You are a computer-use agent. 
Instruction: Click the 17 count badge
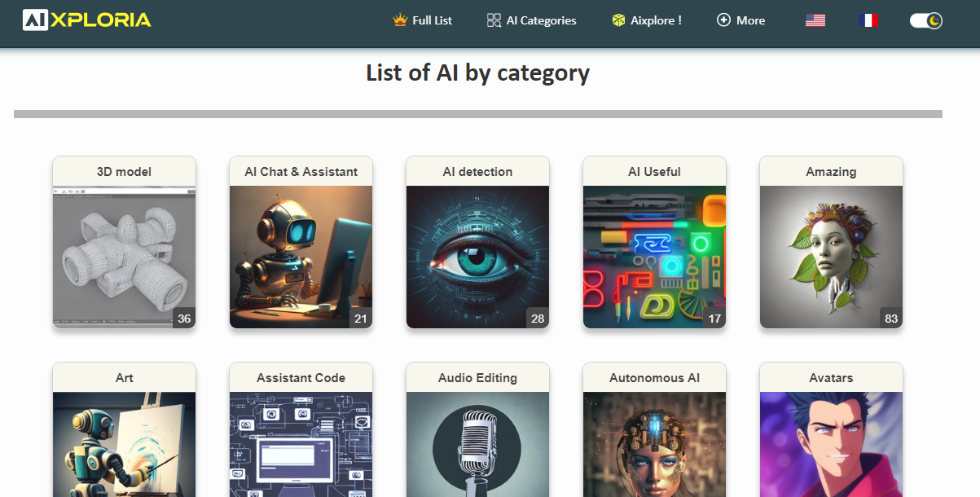(x=714, y=319)
